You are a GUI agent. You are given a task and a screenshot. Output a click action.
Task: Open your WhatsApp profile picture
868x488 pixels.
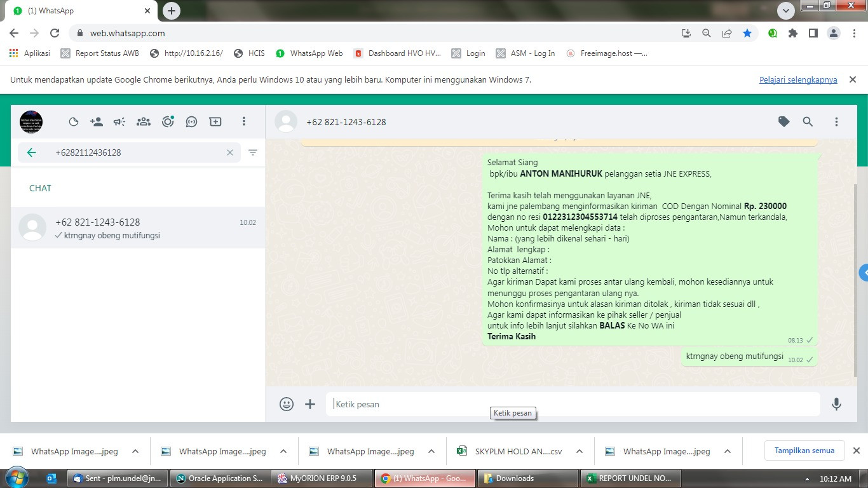[31, 121]
